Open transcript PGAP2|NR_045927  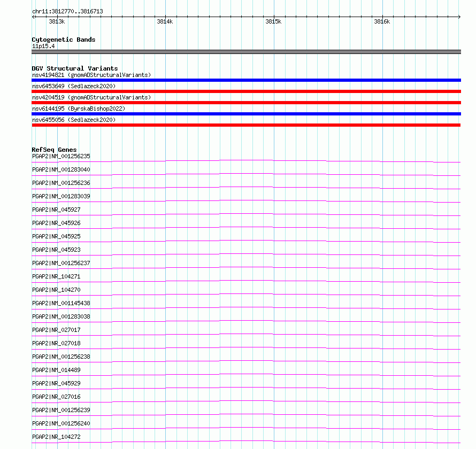[56, 210]
